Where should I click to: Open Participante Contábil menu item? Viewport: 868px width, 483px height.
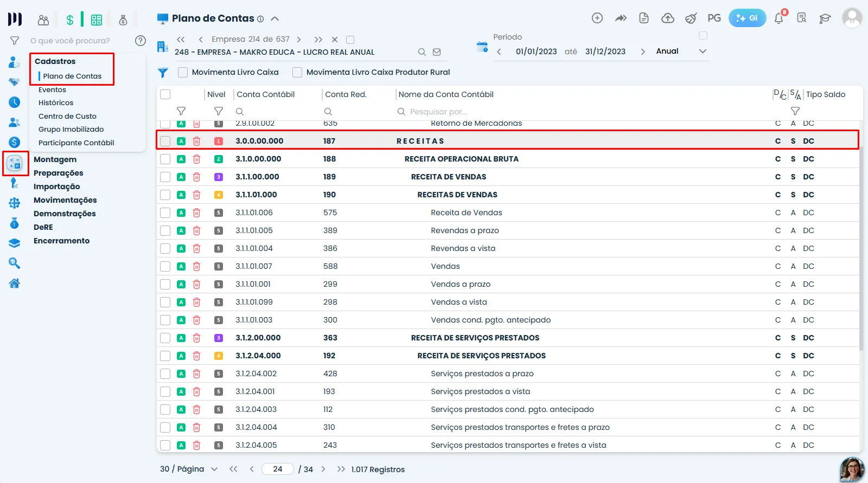(x=76, y=143)
